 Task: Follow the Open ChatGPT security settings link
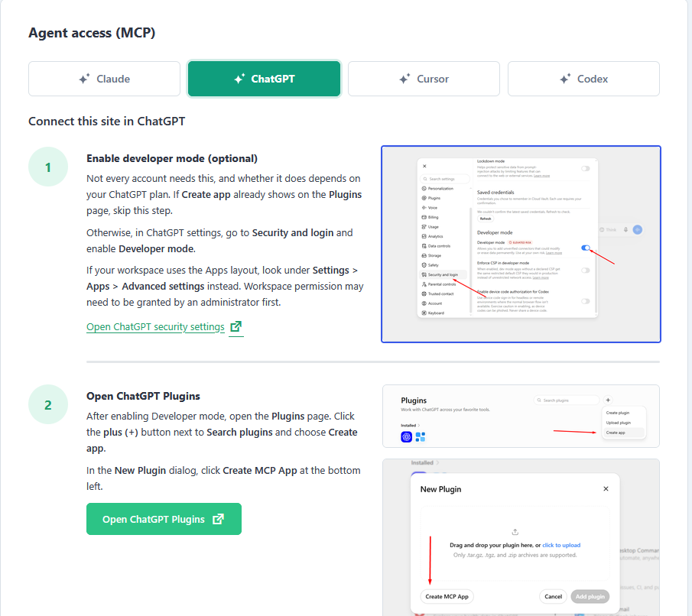(x=164, y=327)
